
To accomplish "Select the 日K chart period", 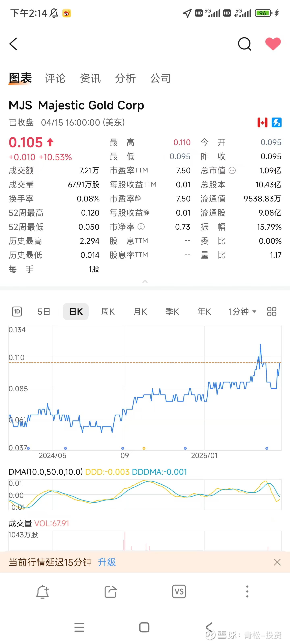I will click(76, 312).
